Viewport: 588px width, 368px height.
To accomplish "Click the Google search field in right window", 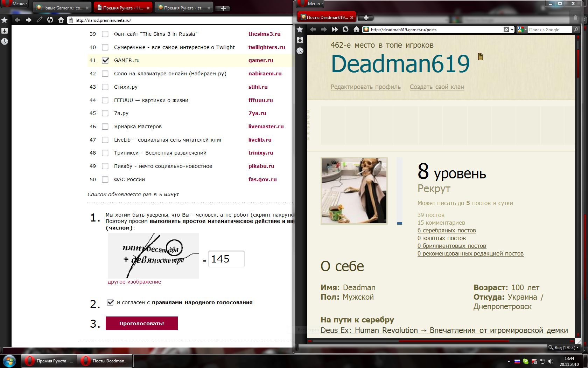I will click(x=549, y=30).
